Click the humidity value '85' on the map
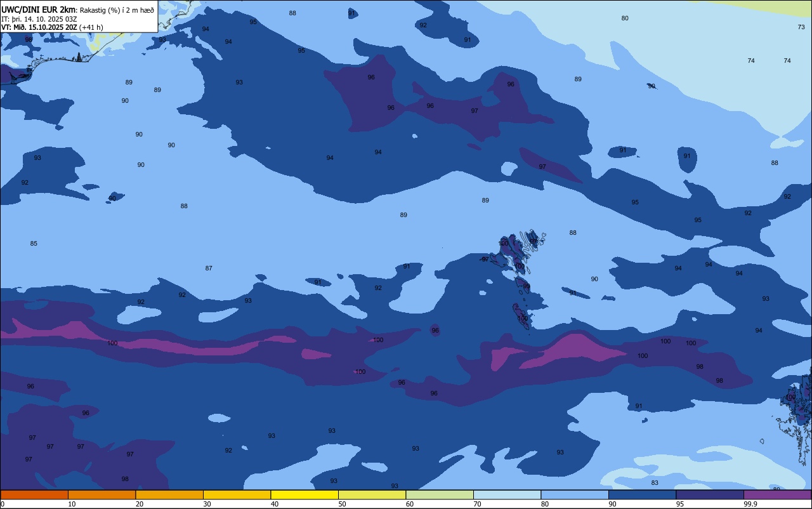 coord(34,244)
